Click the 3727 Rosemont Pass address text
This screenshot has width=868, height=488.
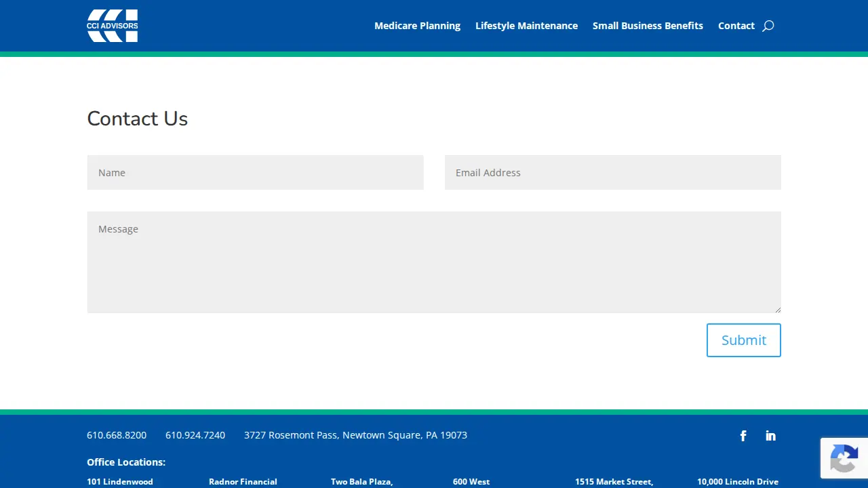[x=355, y=435]
